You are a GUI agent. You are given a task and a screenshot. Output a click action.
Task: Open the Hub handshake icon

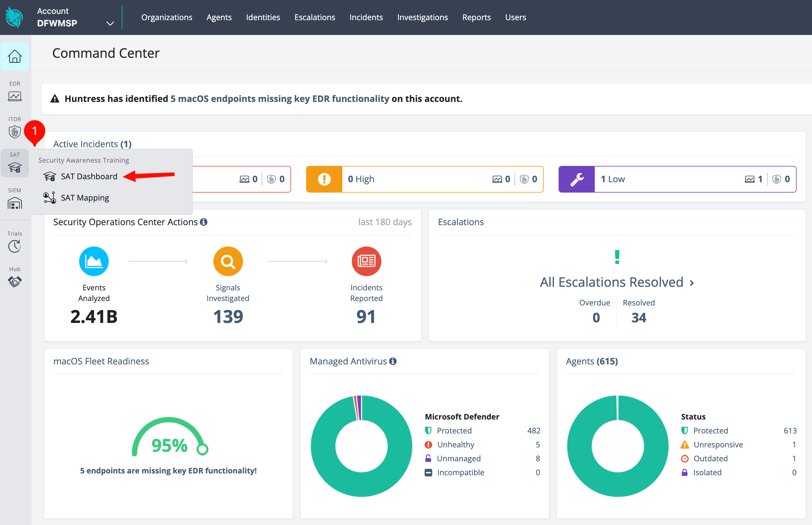coord(15,281)
